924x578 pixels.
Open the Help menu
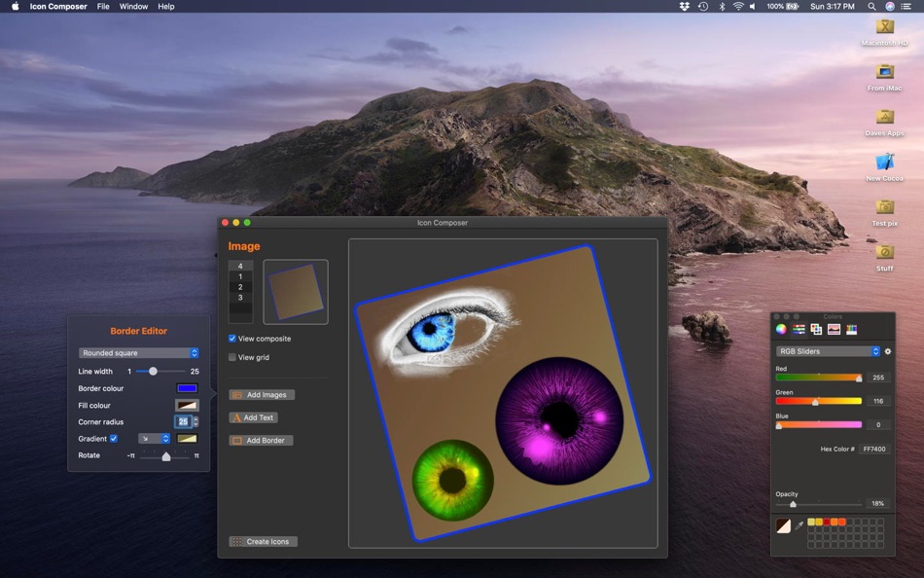pyautogui.click(x=166, y=7)
